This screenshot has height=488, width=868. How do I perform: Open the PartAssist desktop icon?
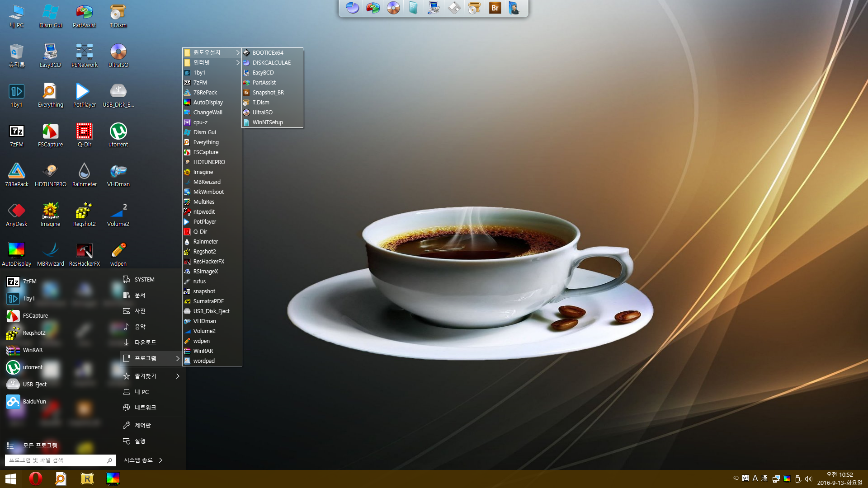(x=84, y=16)
